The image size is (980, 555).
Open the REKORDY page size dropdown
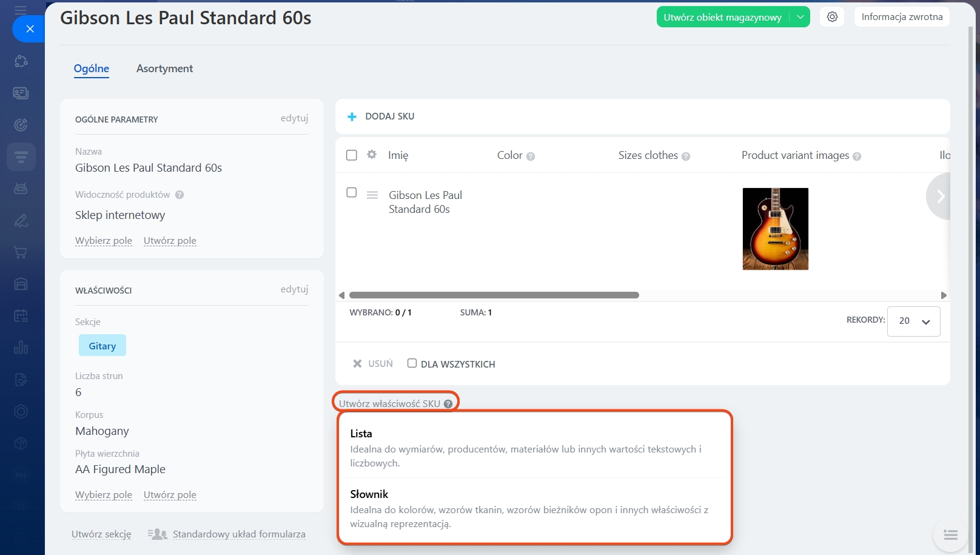click(913, 321)
